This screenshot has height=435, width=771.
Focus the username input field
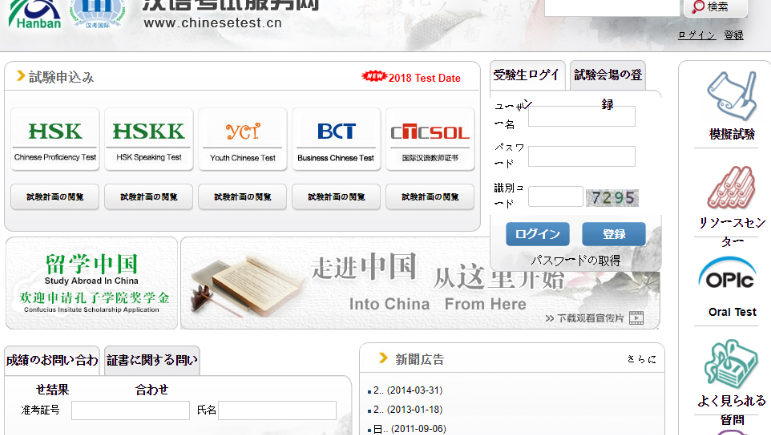click(x=582, y=116)
